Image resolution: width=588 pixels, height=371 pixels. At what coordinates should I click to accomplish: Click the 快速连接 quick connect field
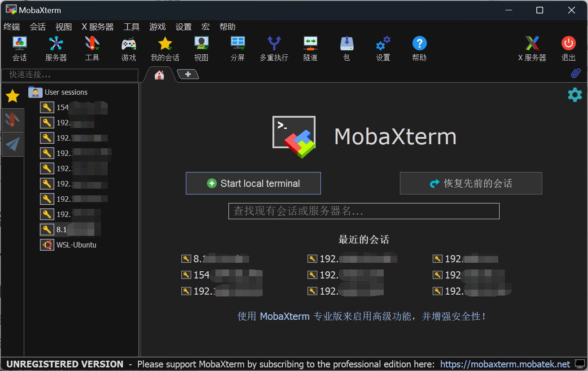pos(70,75)
